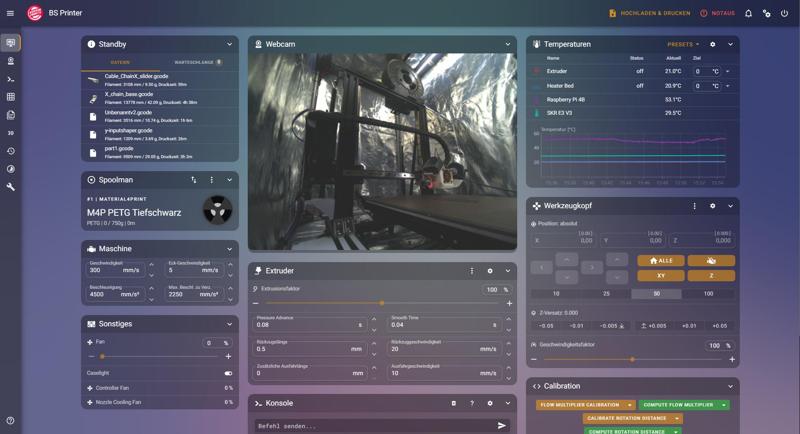Collapse the Temperaturen panel
The width and height of the screenshot is (800, 434).
pos(731,44)
